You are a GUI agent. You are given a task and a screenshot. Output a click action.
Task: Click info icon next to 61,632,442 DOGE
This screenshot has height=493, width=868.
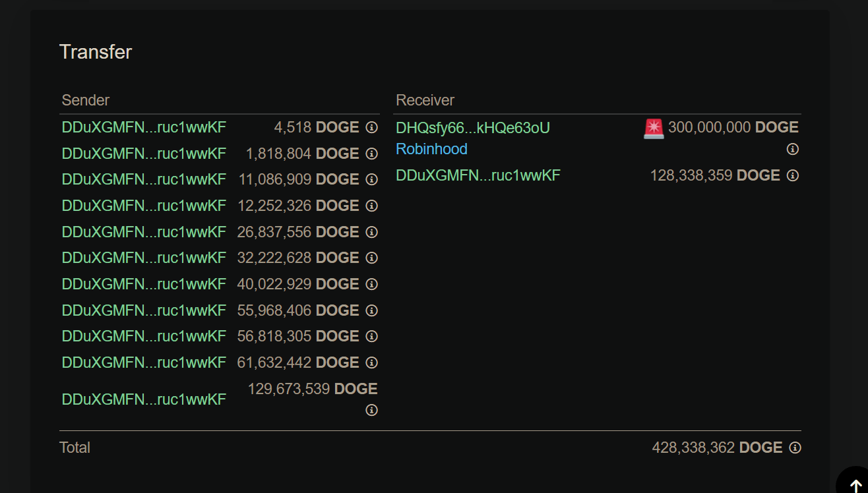[371, 362]
